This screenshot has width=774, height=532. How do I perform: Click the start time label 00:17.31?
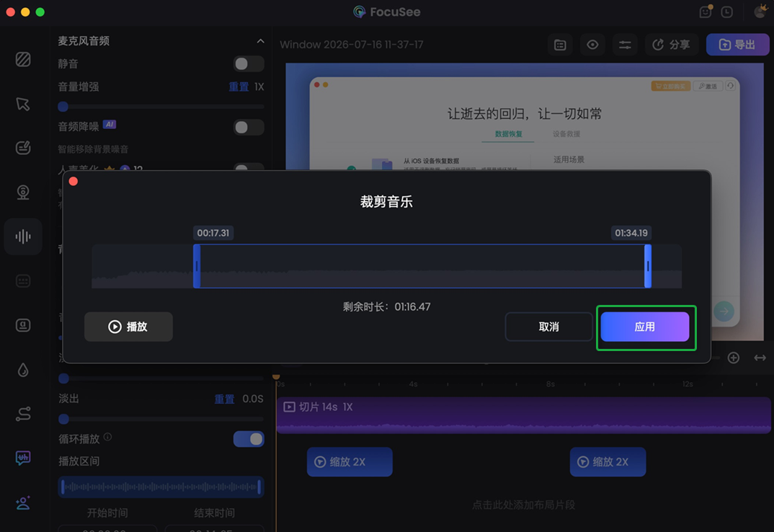[213, 233]
